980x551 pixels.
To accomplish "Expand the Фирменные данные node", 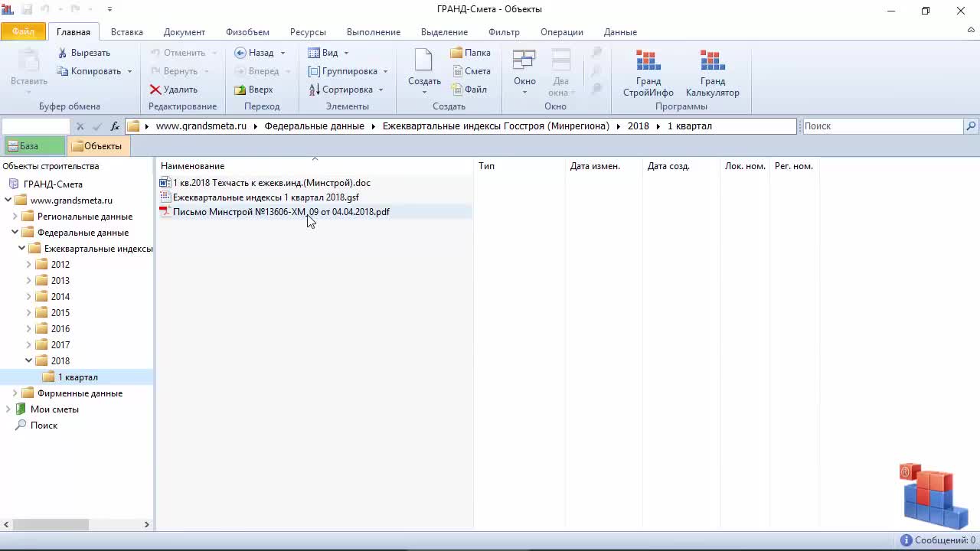I will click(x=15, y=393).
